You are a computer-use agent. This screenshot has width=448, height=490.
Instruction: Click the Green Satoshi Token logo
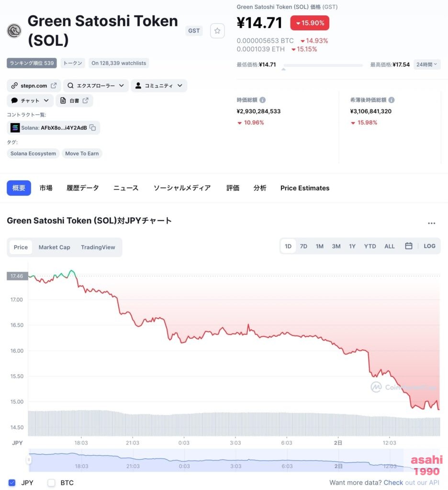pyautogui.click(x=14, y=31)
